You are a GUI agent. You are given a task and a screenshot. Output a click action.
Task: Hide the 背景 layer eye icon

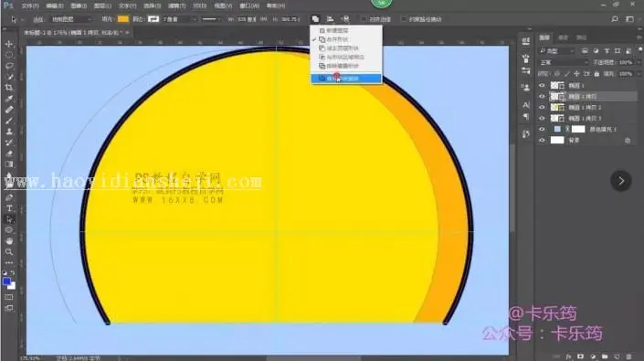542,140
